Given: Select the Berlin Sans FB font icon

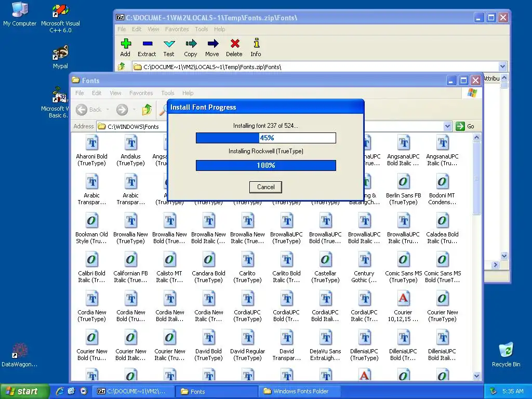Looking at the screenshot, I should pyautogui.click(x=403, y=181).
